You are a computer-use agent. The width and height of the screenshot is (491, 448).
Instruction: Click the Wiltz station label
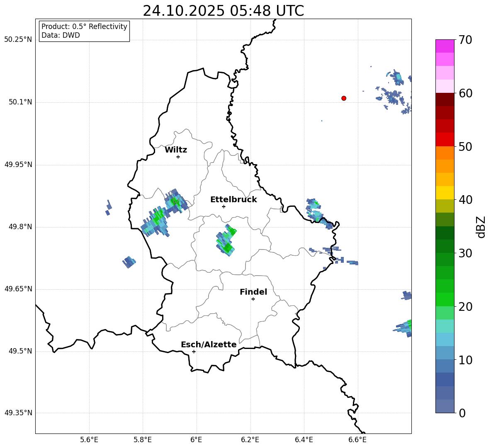176,150
